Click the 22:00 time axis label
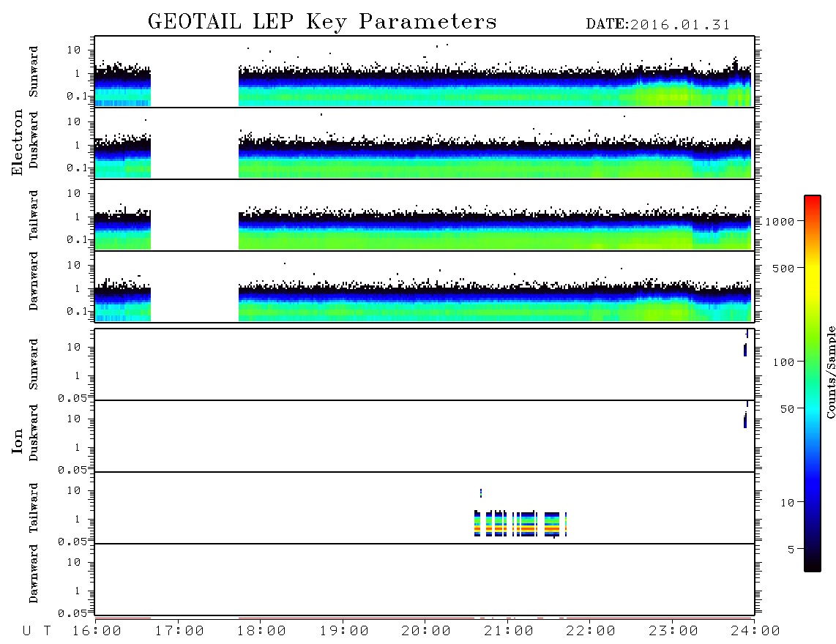This screenshot has height=644, width=836. (x=591, y=631)
